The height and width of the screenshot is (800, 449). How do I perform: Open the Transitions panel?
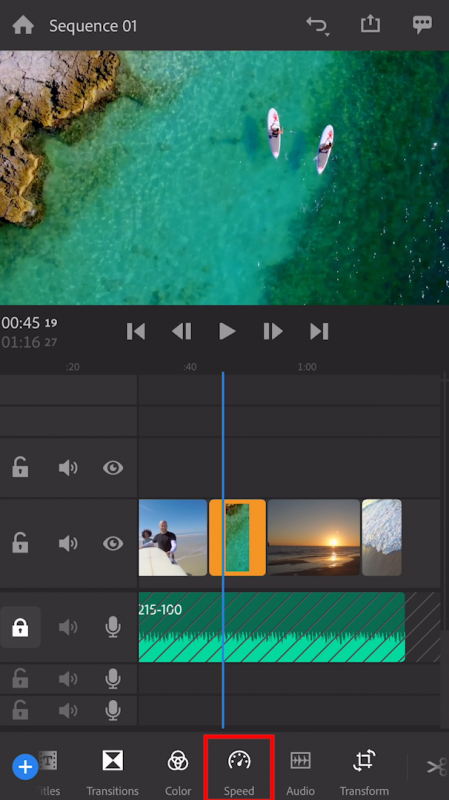pyautogui.click(x=112, y=770)
